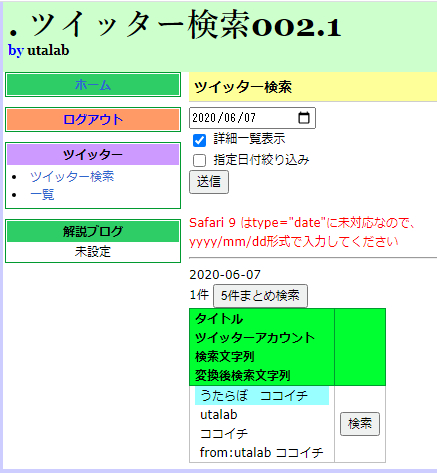Click the 2020-06-07 result date text
Screen dimensions: 437x473
coord(225,275)
